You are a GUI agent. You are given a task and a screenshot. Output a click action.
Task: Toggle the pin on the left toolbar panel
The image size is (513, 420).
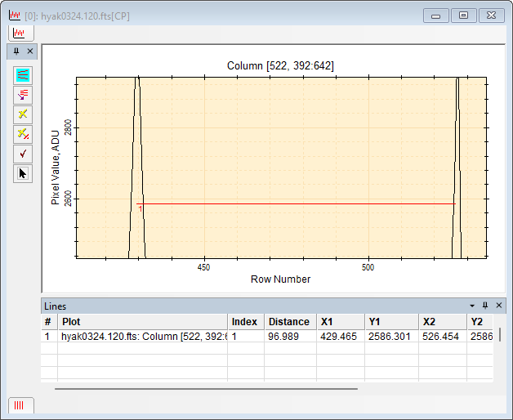click(x=16, y=51)
